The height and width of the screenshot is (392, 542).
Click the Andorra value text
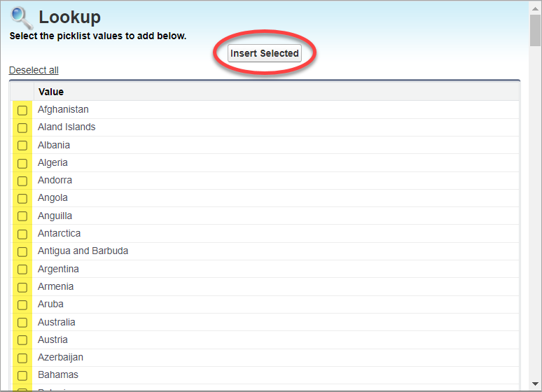pos(55,181)
